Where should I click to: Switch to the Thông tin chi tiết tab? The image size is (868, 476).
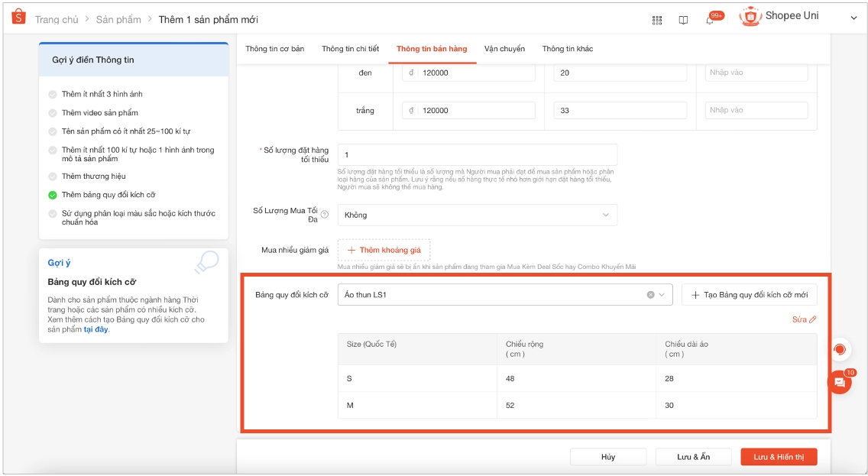pos(351,49)
